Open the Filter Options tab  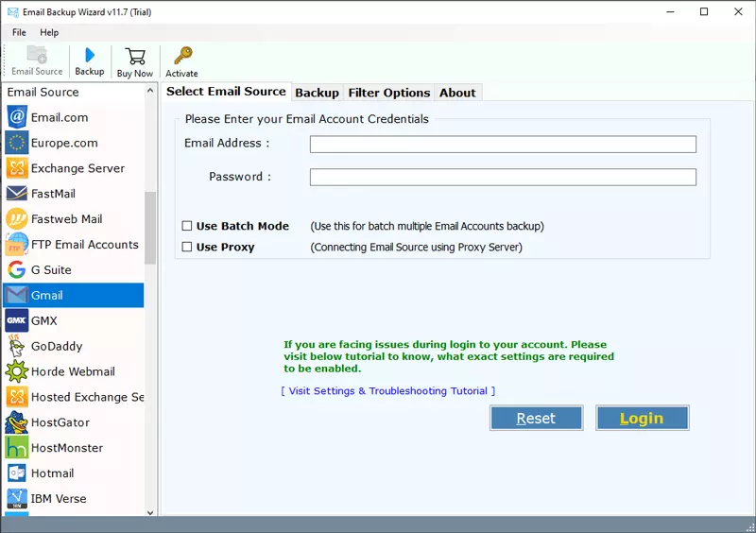[x=389, y=93]
